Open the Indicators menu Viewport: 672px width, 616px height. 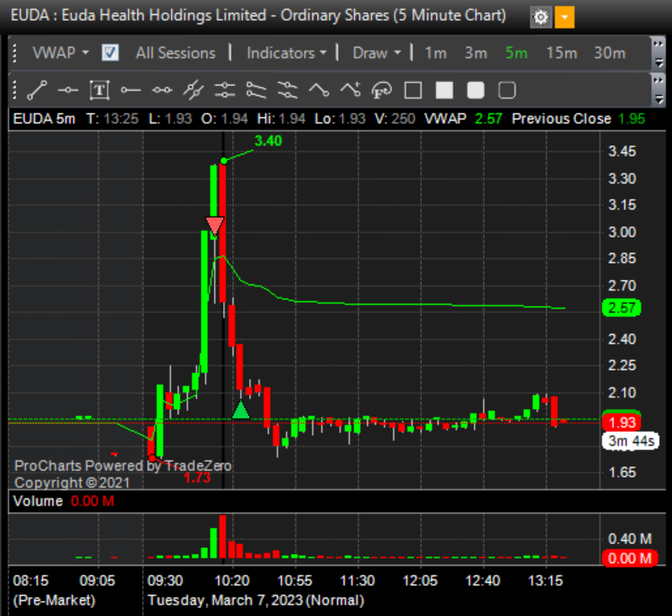[286, 53]
